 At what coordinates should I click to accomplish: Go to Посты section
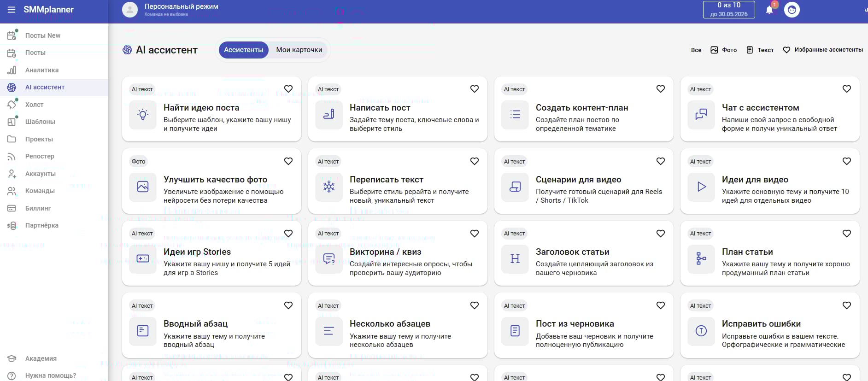(x=35, y=53)
